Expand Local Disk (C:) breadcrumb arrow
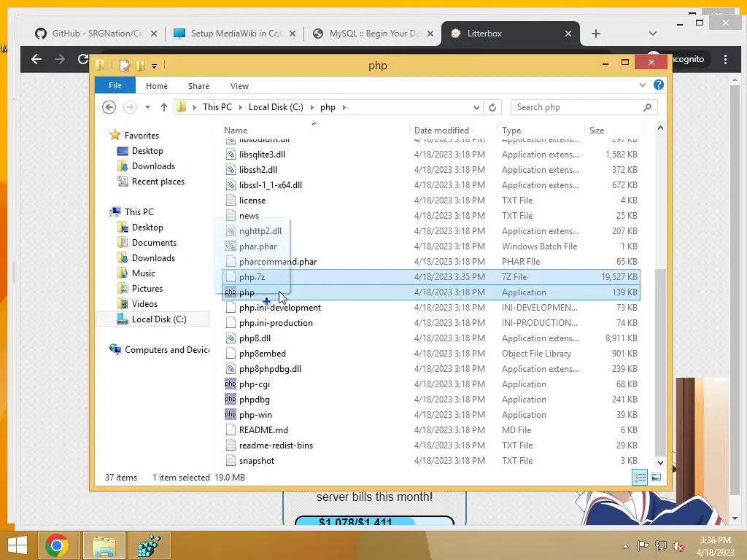747x560 pixels. coord(312,108)
